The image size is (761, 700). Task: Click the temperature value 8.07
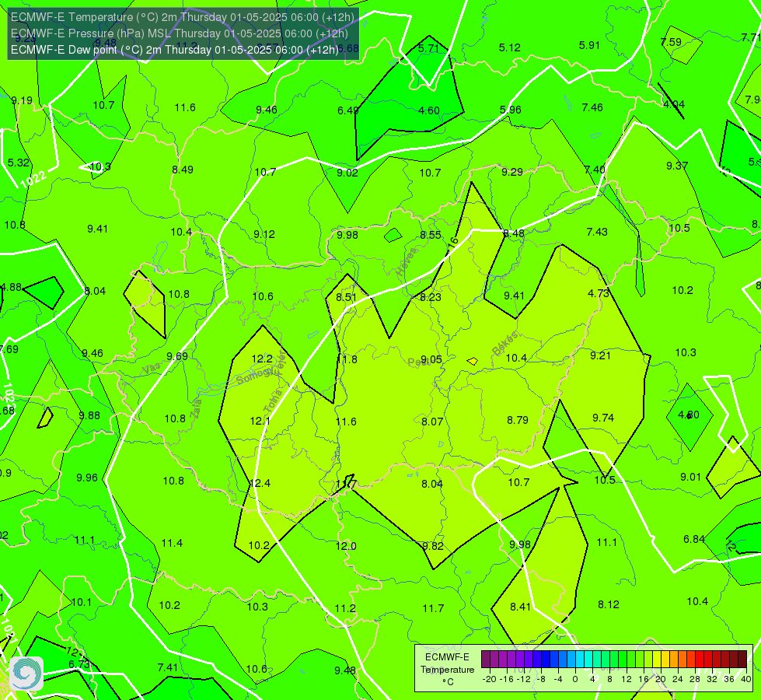[432, 422]
